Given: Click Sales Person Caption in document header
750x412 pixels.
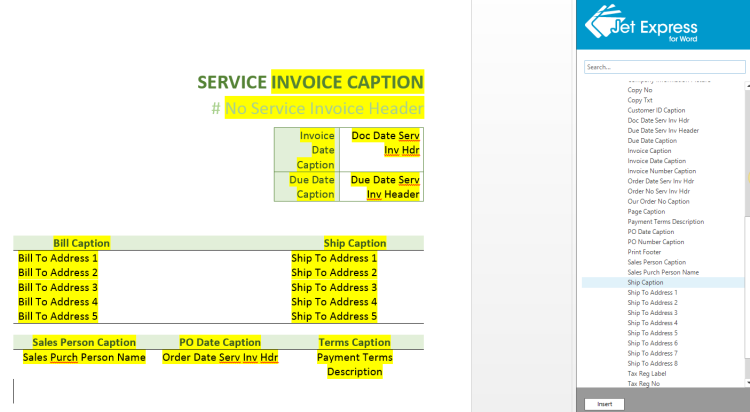Looking at the screenshot, I should 84,342.
